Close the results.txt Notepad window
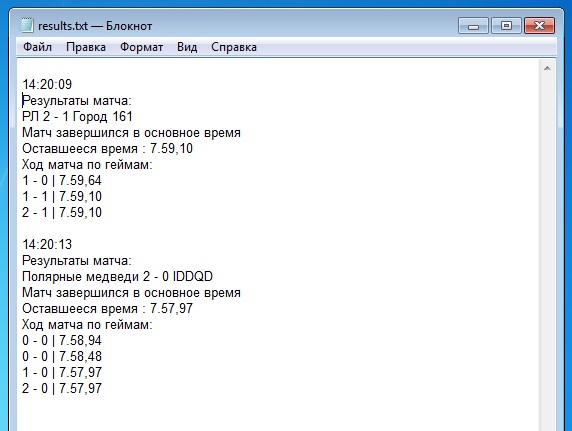Screen dimensions: 572x431 pyautogui.click(x=539, y=26)
